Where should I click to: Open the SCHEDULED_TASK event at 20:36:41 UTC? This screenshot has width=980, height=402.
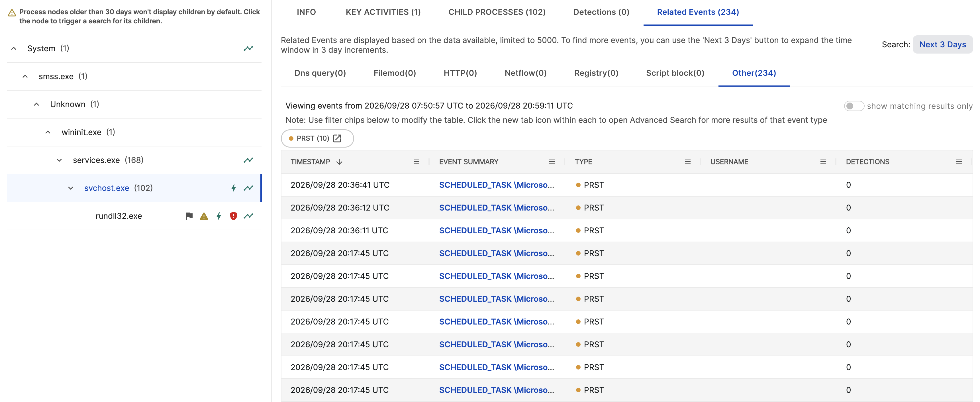point(497,185)
